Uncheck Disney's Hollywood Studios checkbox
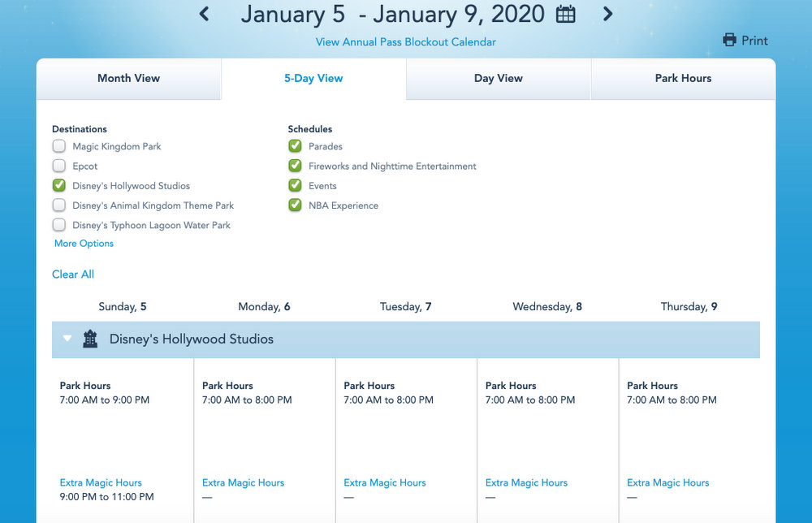812x523 pixels. 59,185
